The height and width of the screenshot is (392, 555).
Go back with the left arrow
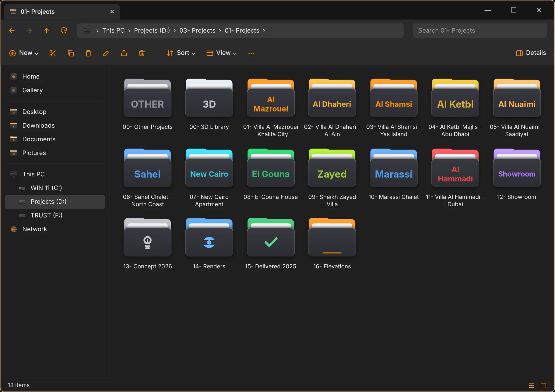pyautogui.click(x=12, y=30)
